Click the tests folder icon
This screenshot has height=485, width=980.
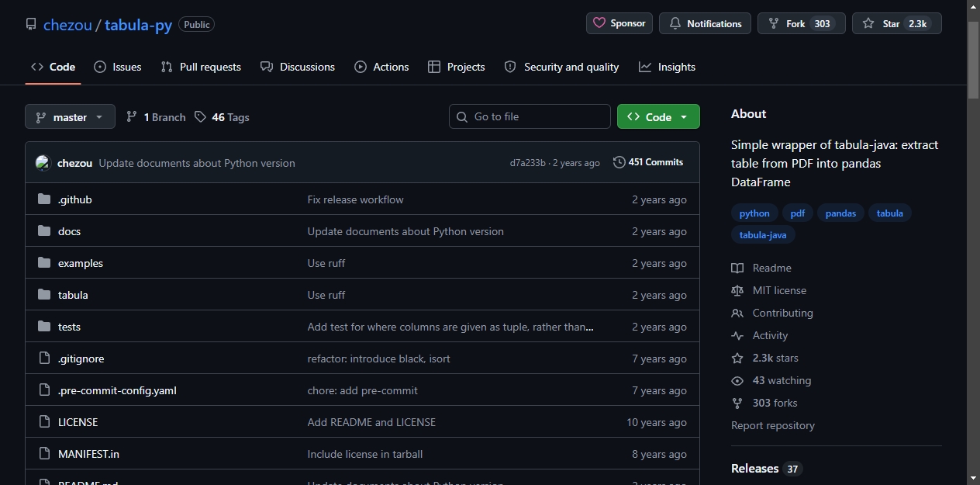tap(44, 327)
